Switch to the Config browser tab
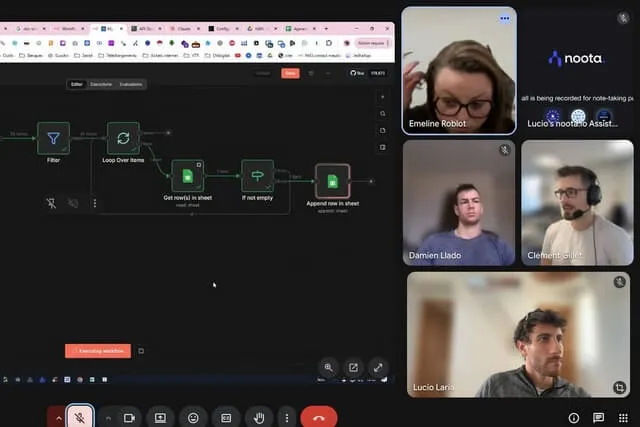The image size is (640, 427). [222, 29]
